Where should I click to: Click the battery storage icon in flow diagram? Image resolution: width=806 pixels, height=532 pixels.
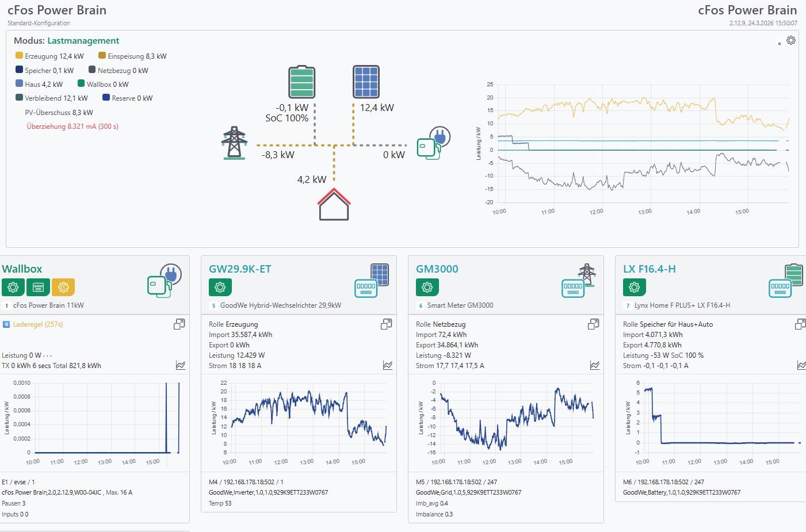[x=302, y=82]
